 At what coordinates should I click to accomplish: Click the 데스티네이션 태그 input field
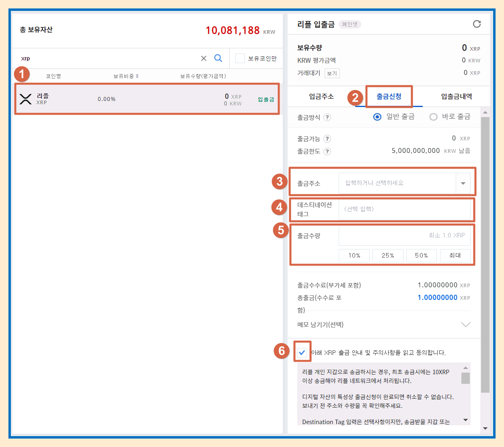[x=405, y=209]
